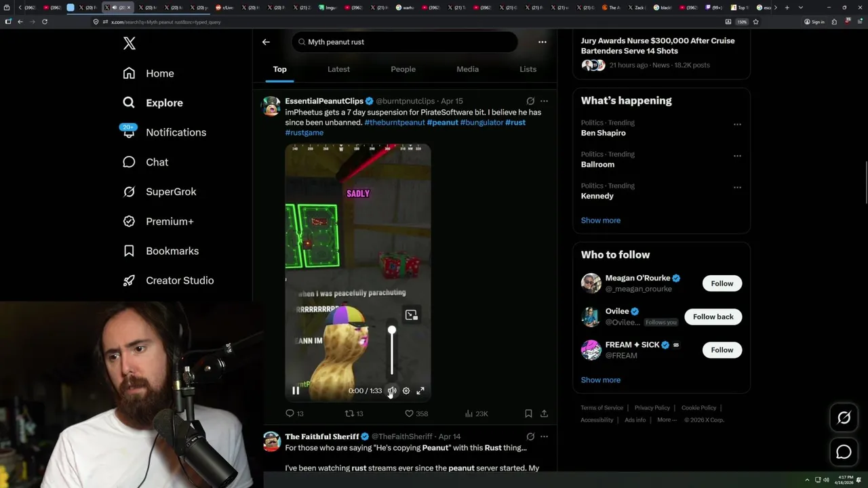Bookmark page with star icon
Image resolution: width=868 pixels, height=488 pixels.
[755, 22]
